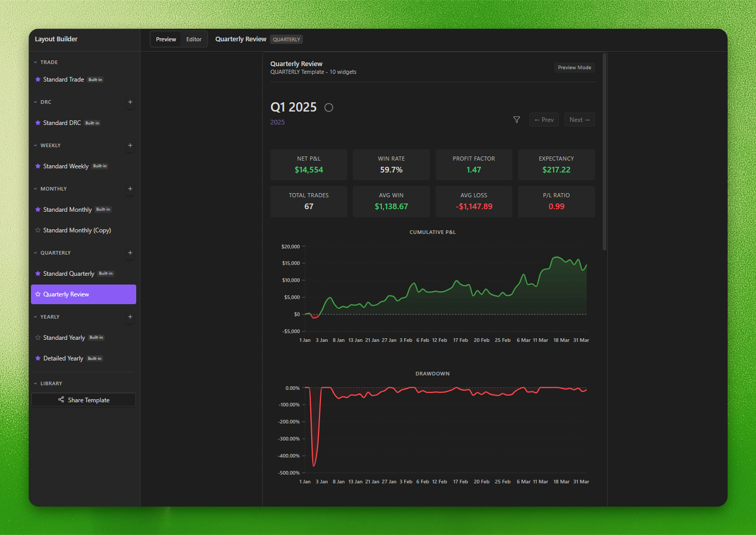Star the Standard Yearly template

(38, 338)
